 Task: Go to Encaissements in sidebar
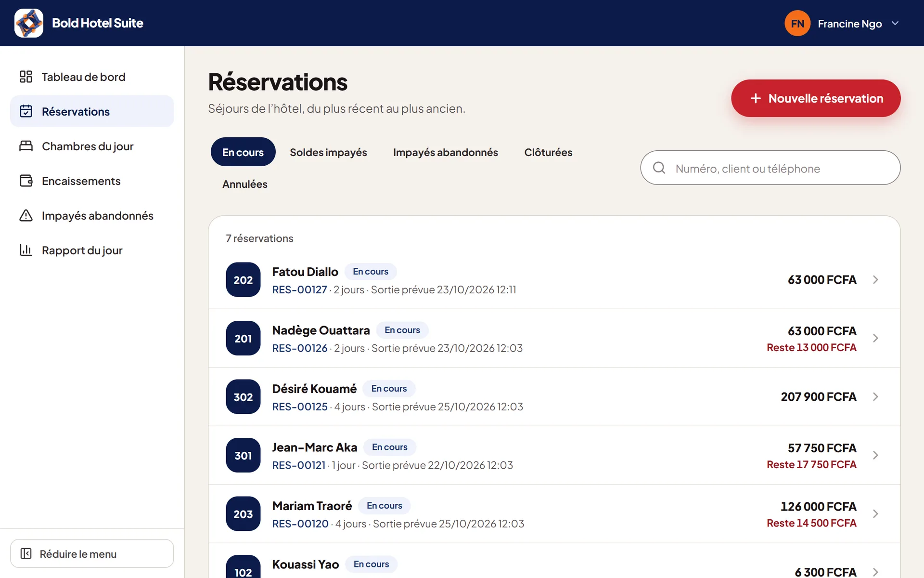[x=92, y=181]
